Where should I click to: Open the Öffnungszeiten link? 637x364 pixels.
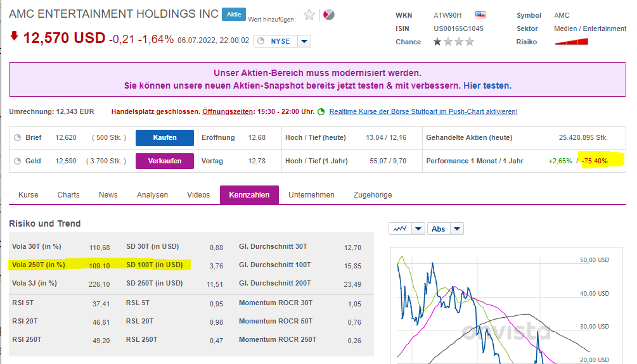point(228,111)
